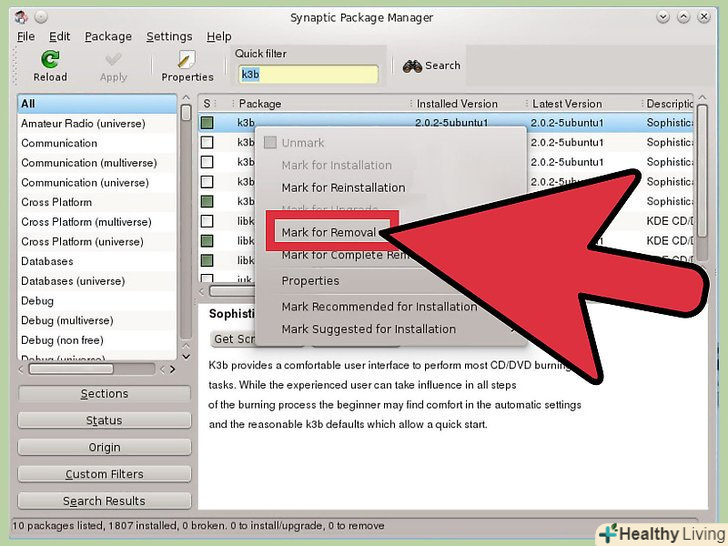The image size is (728, 546).
Task: Toggle status checkbox of fourth package row
Action: coord(207,182)
